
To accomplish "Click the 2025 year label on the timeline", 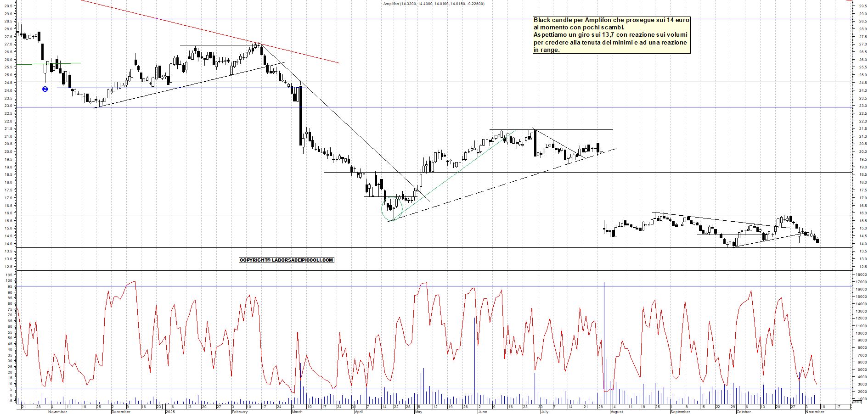I will (170, 412).
